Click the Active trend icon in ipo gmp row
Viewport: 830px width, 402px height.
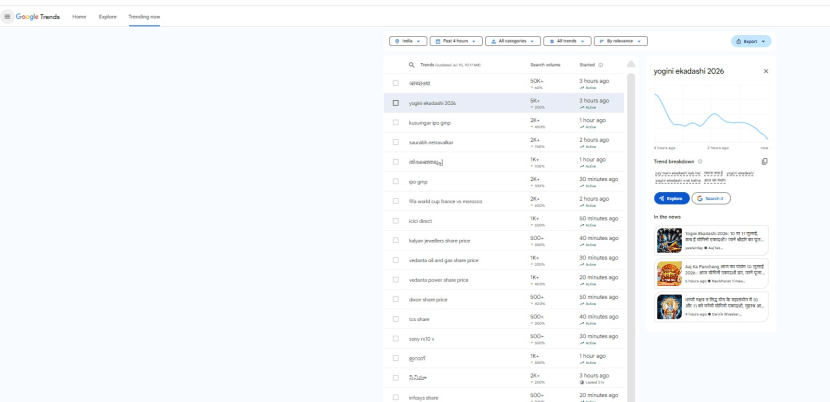pos(582,186)
